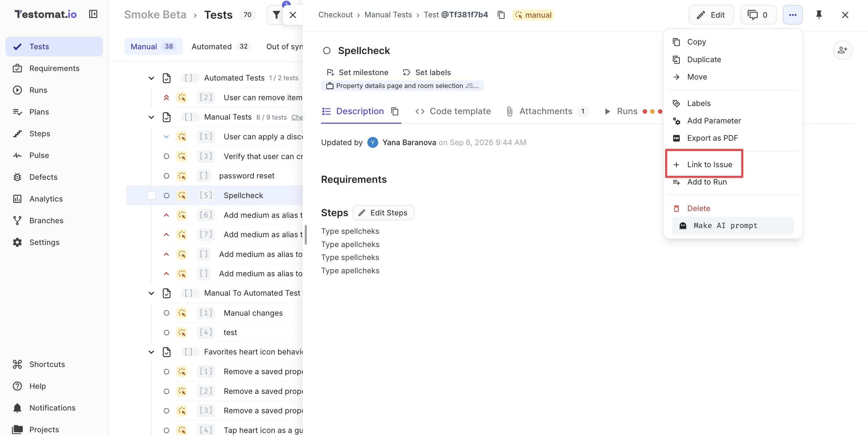Screen dimensions: 868x435
Task: Open the three-dots more actions menu
Action: [792, 15]
